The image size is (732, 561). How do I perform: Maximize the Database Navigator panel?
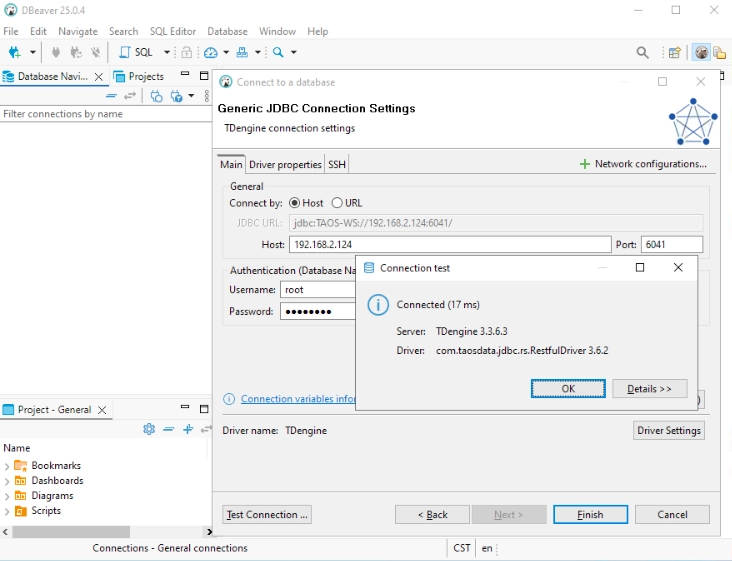click(204, 76)
